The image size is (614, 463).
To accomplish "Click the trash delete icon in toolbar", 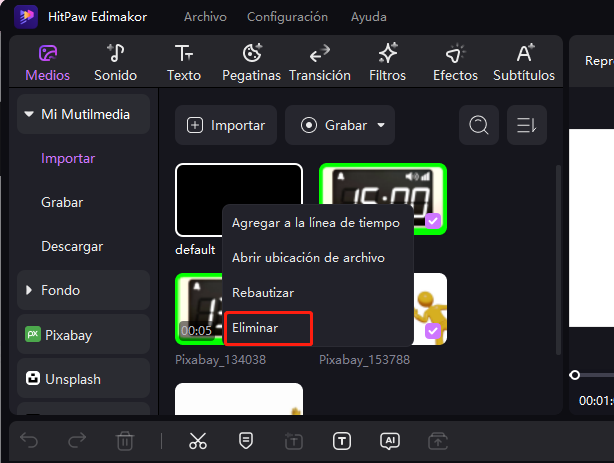I will [125, 441].
